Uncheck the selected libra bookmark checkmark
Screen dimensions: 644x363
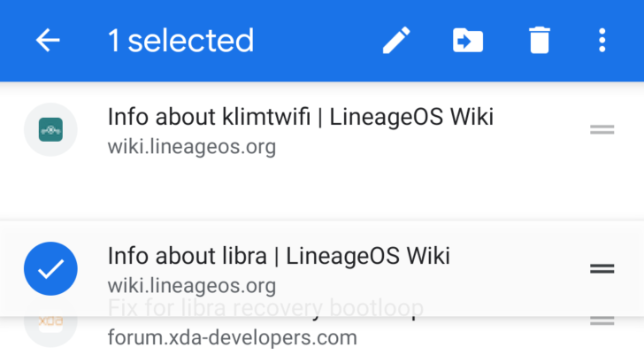point(50,269)
